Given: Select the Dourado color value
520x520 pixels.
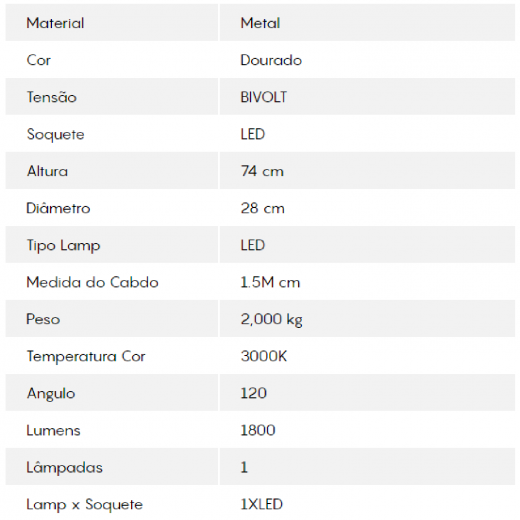Looking at the screenshot, I should 271,60.
